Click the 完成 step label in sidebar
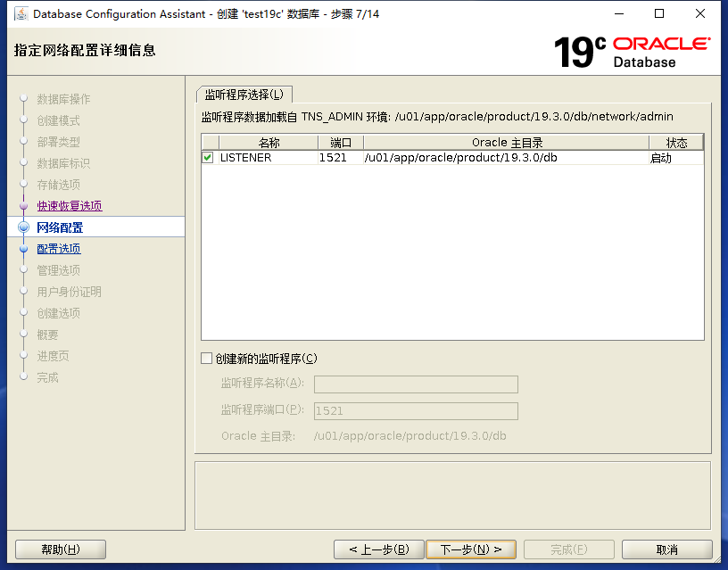Image resolution: width=728 pixels, height=570 pixels. (48, 377)
